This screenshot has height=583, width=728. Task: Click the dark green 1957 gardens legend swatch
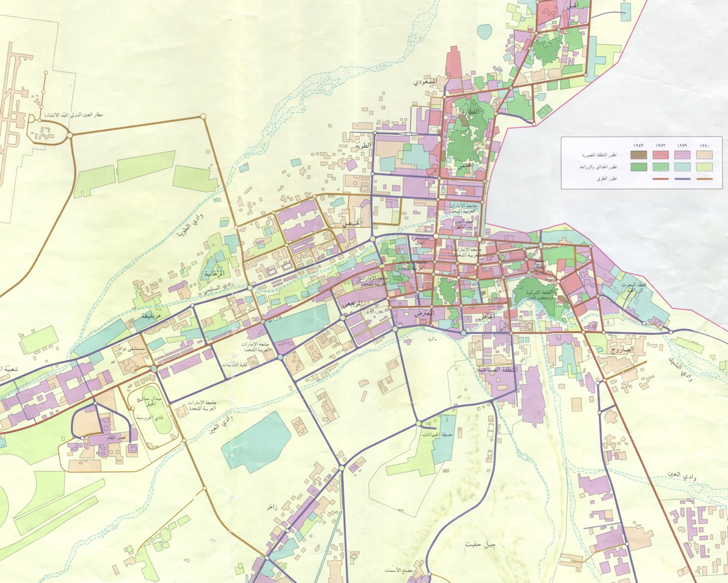638,167
